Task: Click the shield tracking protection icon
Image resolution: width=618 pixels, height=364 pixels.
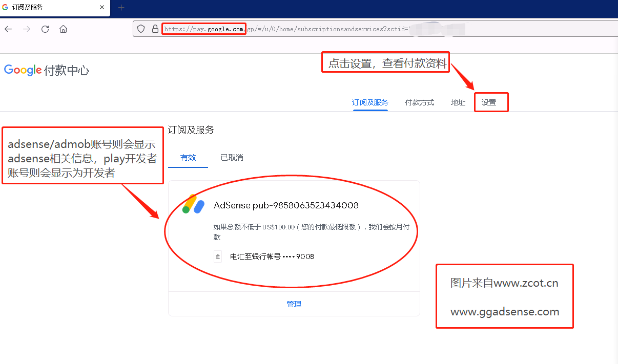Action: [142, 29]
